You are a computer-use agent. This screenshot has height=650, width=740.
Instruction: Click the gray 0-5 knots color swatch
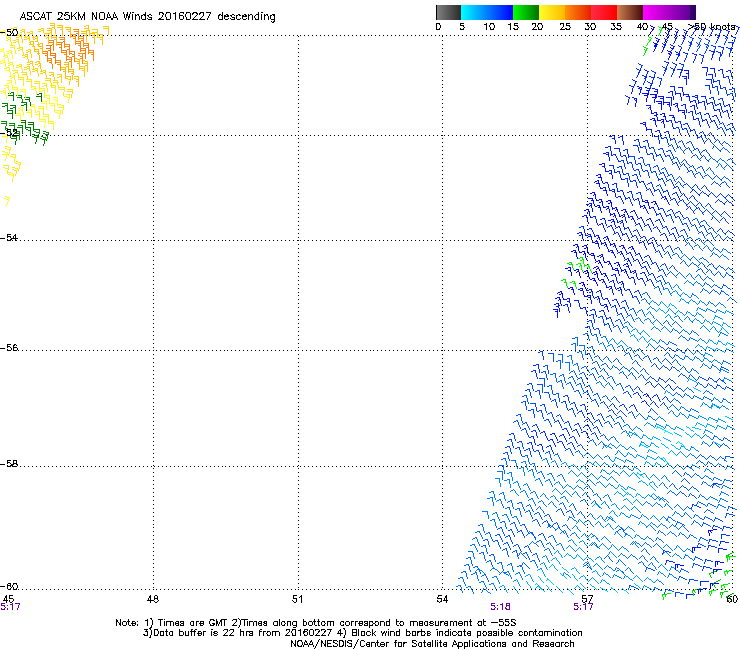pos(448,12)
